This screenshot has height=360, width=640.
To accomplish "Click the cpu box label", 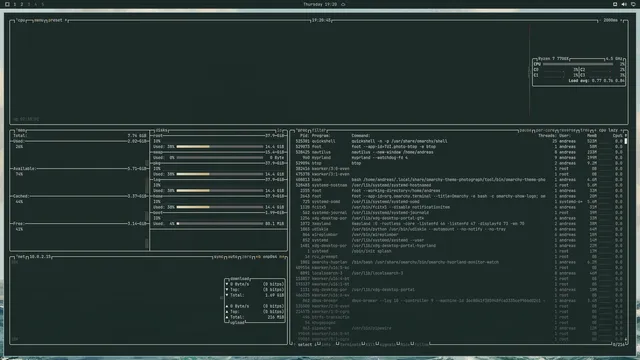I will click(x=21, y=20).
